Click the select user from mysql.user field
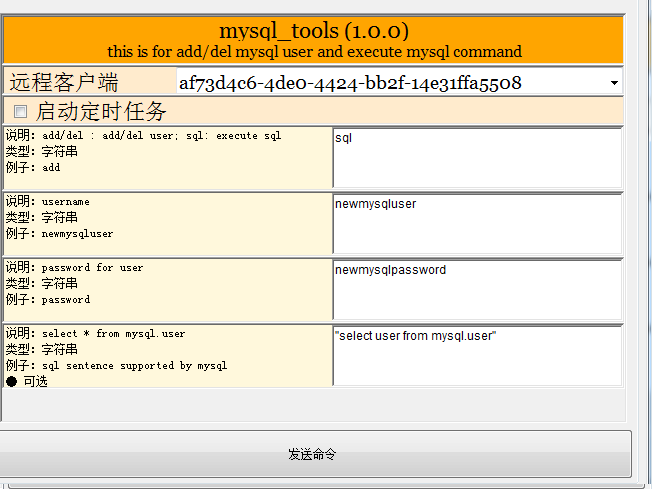652x489 pixels. [x=477, y=356]
